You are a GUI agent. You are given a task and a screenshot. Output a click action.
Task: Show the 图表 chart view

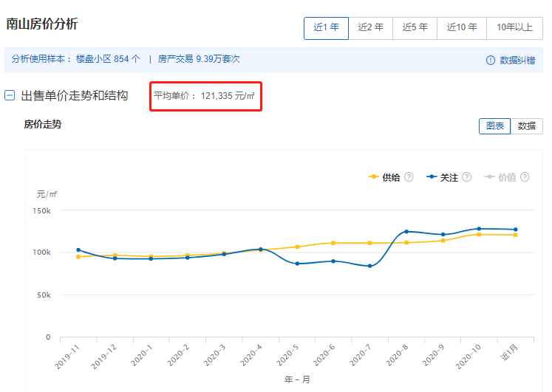coord(494,126)
